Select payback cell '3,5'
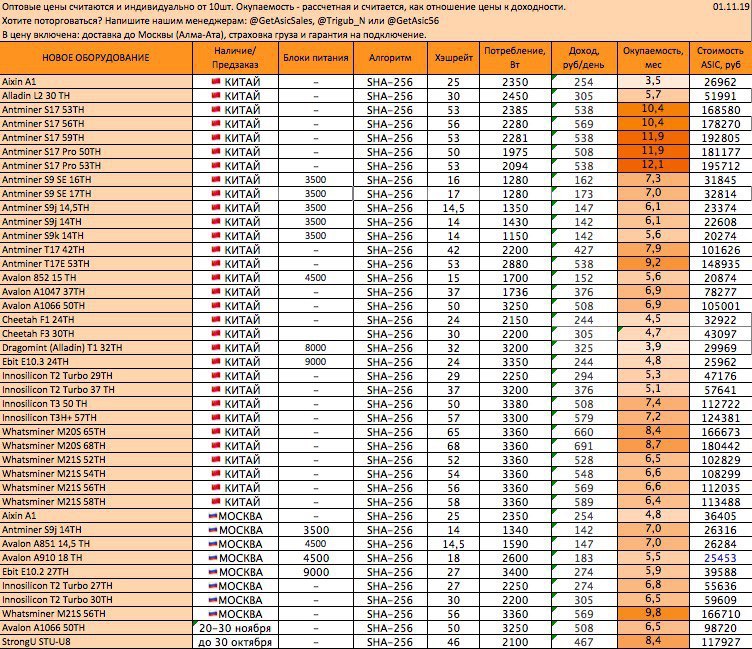The width and height of the screenshot is (752, 649). click(653, 82)
